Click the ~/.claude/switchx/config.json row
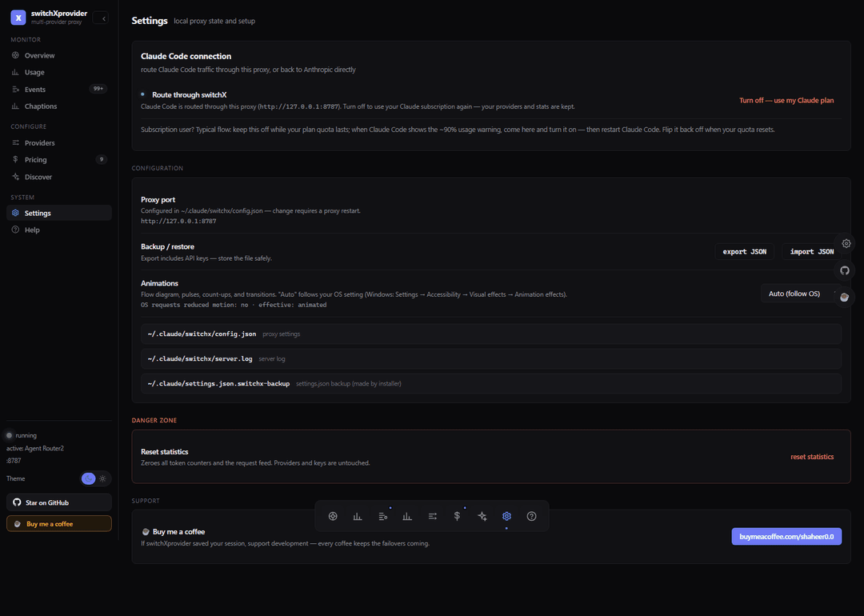Viewport: 864px width, 616px height. (x=491, y=334)
